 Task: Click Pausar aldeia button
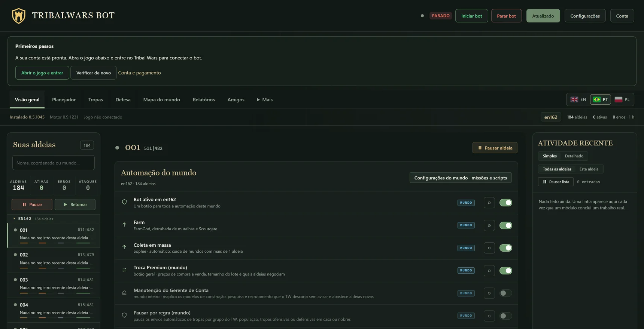pyautogui.click(x=495, y=148)
